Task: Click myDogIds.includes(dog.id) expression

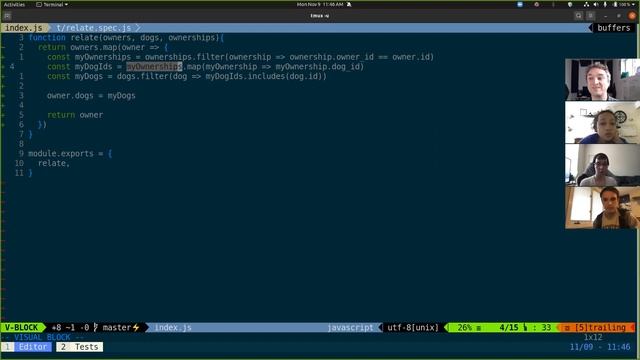Action: tap(264, 76)
